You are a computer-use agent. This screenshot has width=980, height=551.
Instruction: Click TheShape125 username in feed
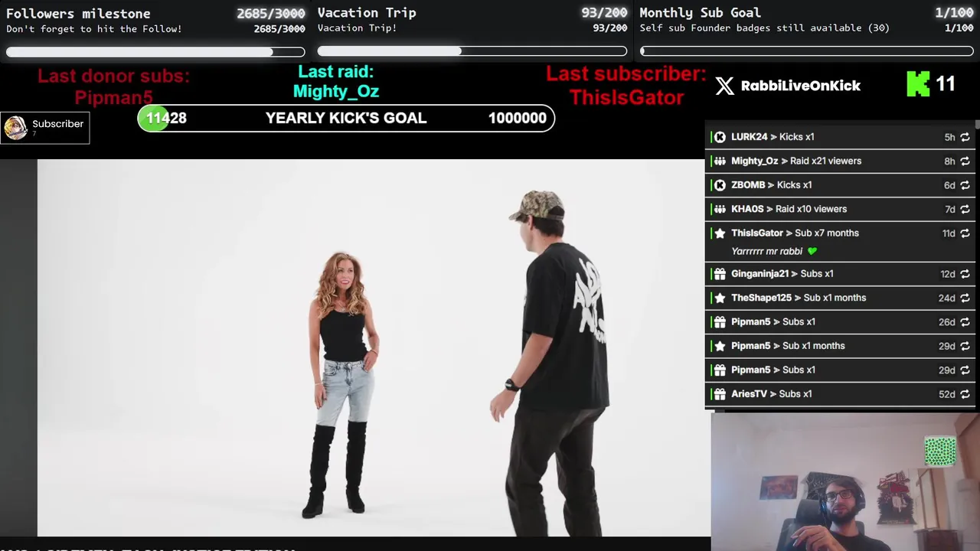pyautogui.click(x=761, y=298)
